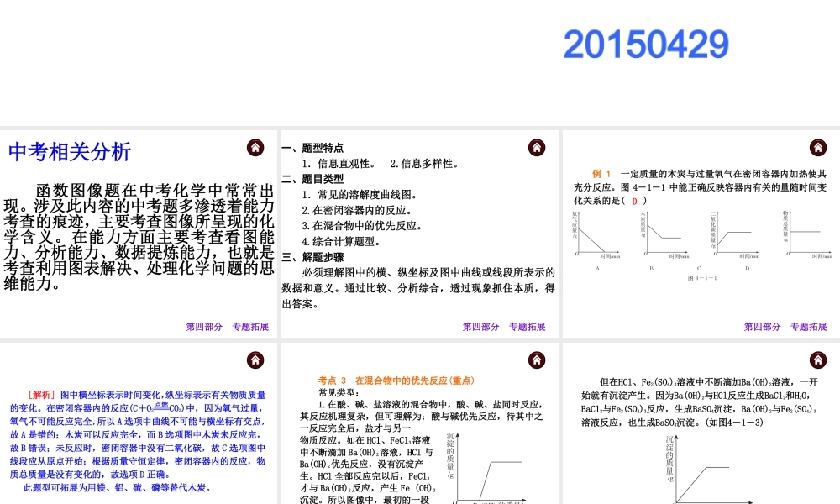Screen dimensions: 840x504
Task: Click home icon on 解析 slide
Action: 255,360
